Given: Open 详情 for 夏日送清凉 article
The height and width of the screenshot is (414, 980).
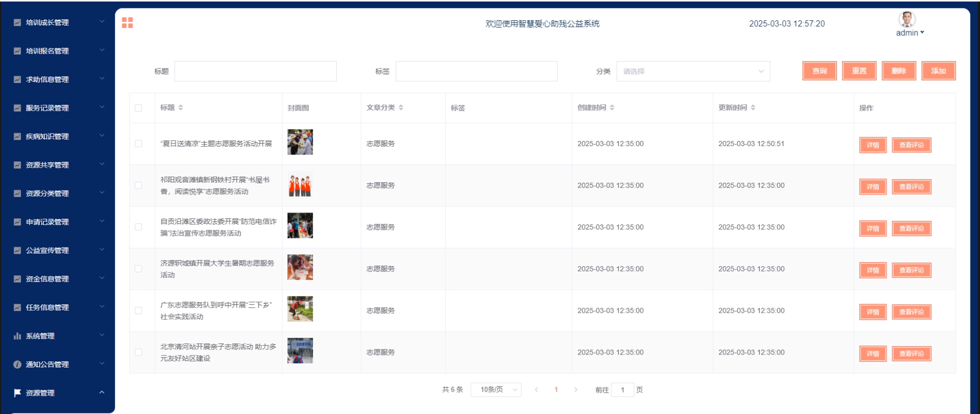Looking at the screenshot, I should coord(873,145).
